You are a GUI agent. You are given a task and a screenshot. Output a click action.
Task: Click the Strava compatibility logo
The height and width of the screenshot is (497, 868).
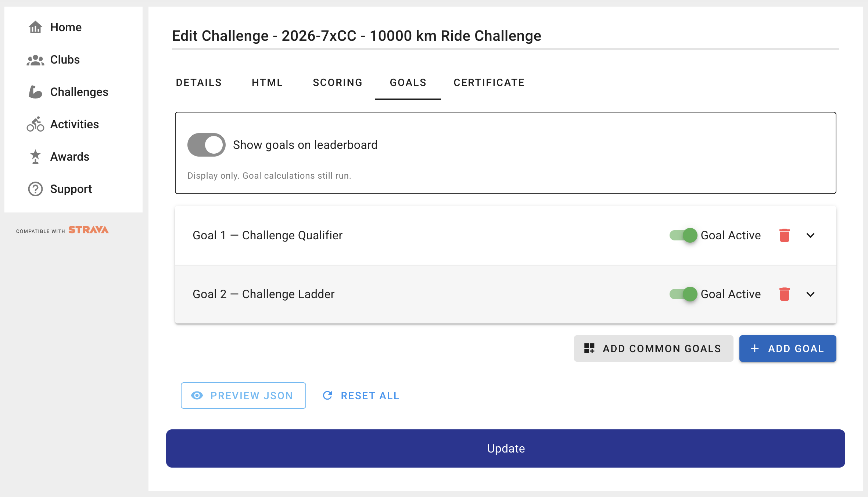coord(62,230)
